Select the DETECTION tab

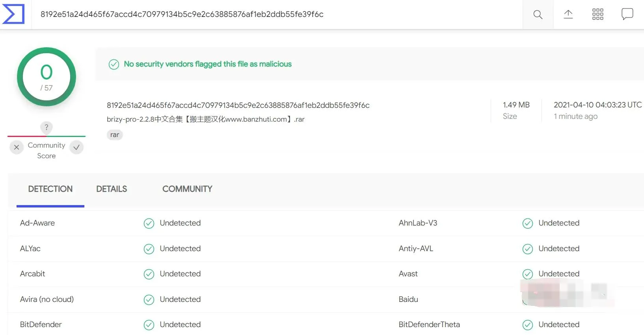[50, 189]
